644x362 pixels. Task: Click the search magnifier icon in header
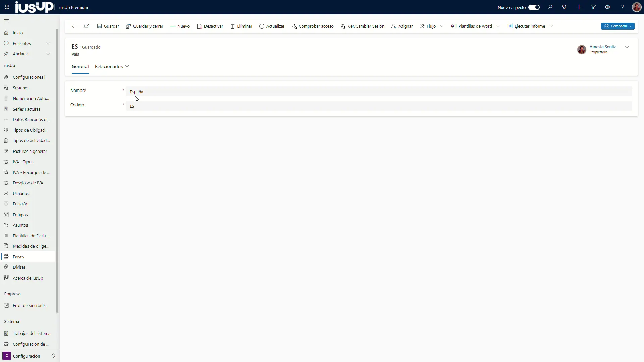(x=550, y=7)
